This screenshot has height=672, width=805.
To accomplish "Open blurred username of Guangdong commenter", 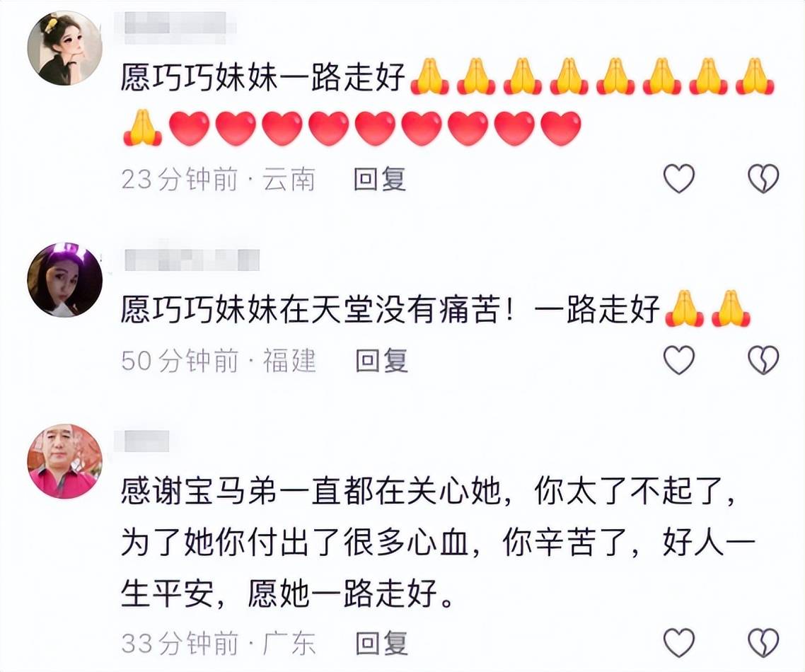I will pyautogui.click(x=145, y=441).
